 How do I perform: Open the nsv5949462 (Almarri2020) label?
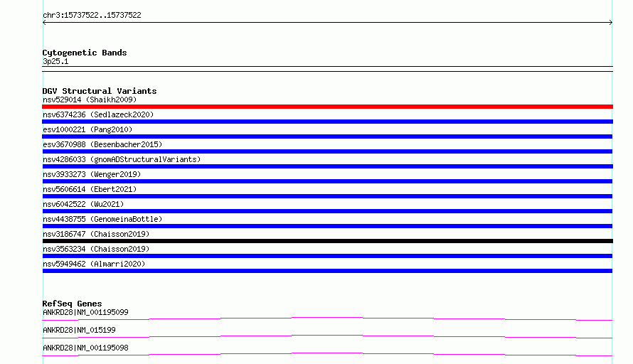(x=94, y=264)
